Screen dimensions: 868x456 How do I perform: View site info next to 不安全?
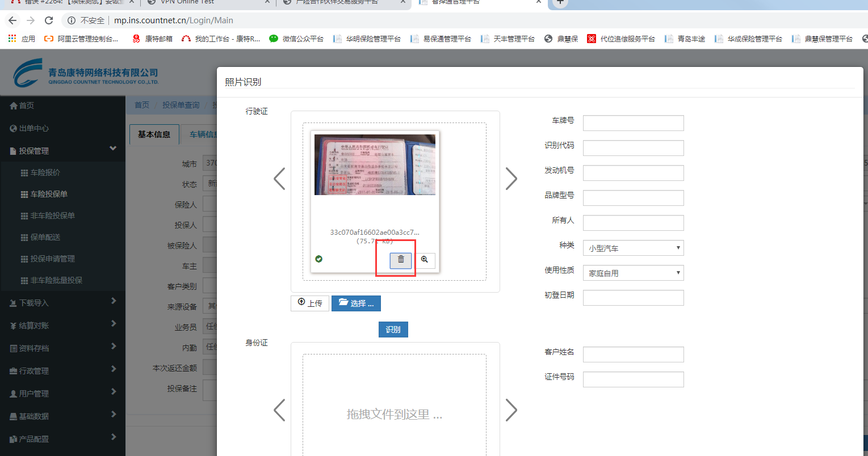tap(72, 20)
